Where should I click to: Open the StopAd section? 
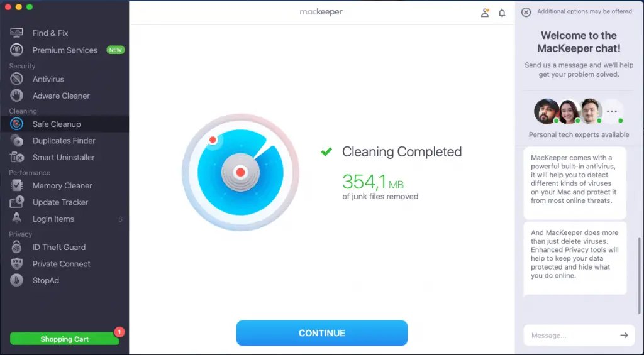coord(65,280)
